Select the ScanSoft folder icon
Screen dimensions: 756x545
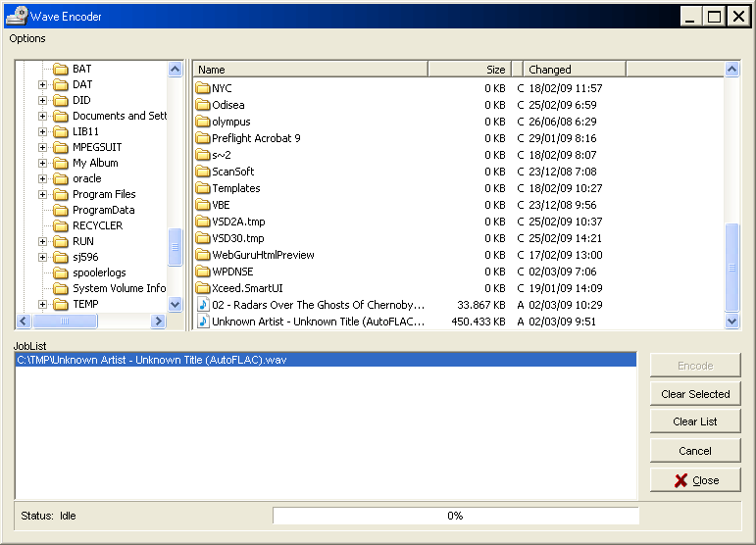coord(203,172)
